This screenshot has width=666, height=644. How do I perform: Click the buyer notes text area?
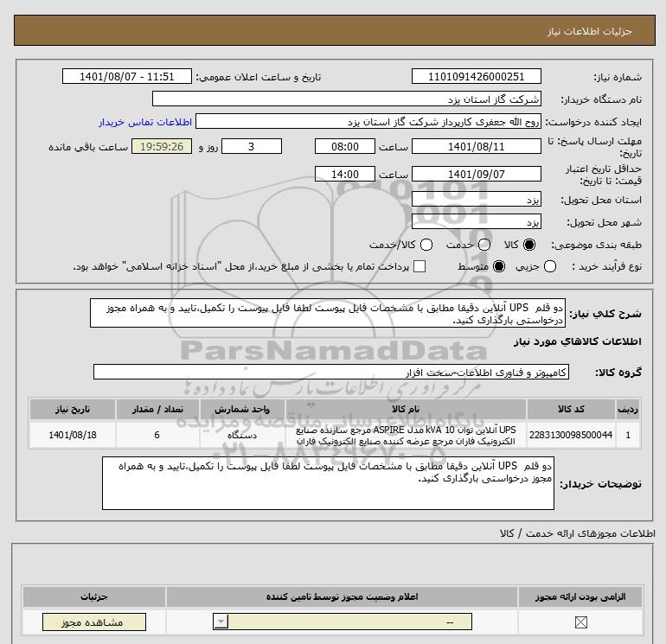tap(328, 483)
